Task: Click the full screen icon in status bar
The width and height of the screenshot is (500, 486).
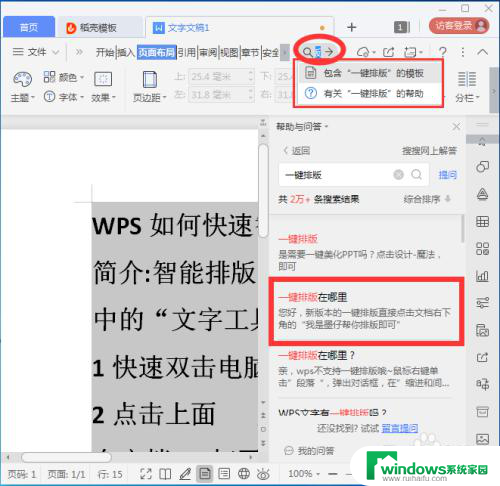Action: [x=146, y=474]
